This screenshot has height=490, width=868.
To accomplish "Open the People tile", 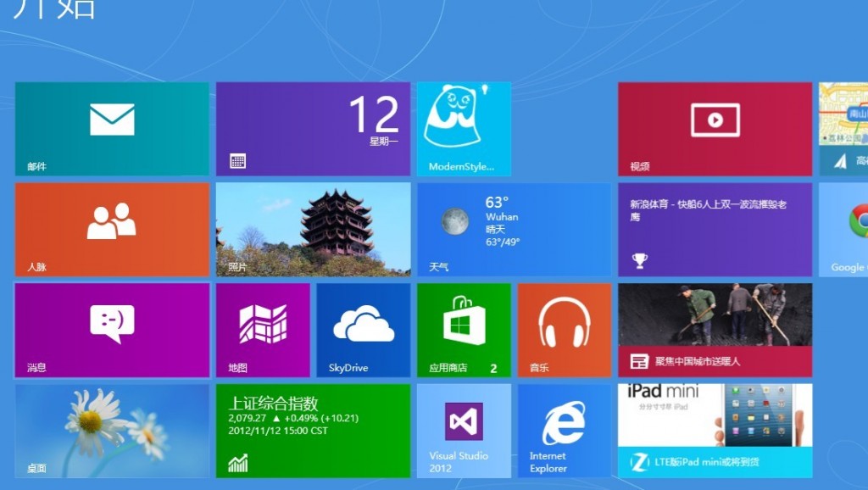I will [112, 229].
